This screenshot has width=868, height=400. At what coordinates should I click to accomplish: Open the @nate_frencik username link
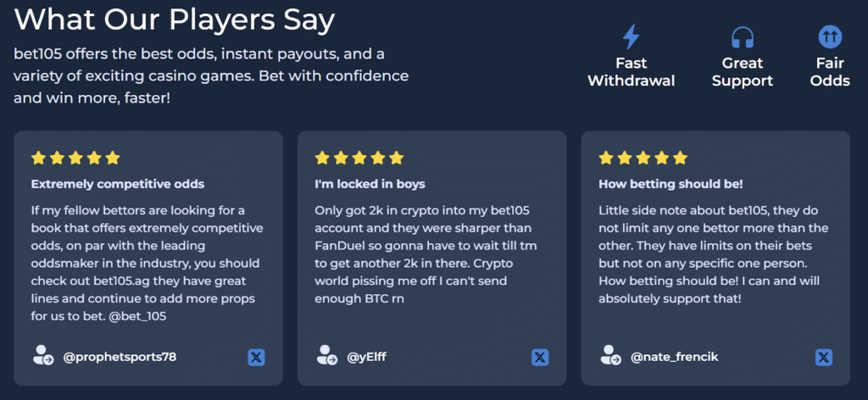tap(674, 357)
